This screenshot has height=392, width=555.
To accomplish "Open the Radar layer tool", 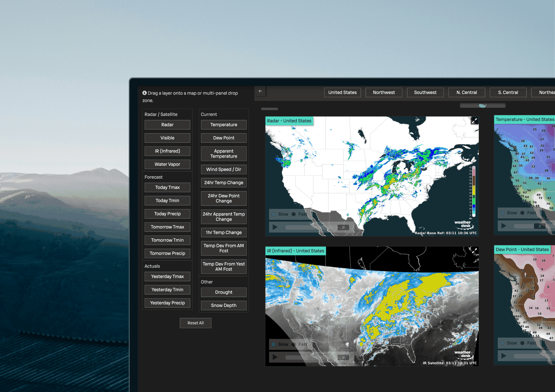I will pyautogui.click(x=168, y=125).
